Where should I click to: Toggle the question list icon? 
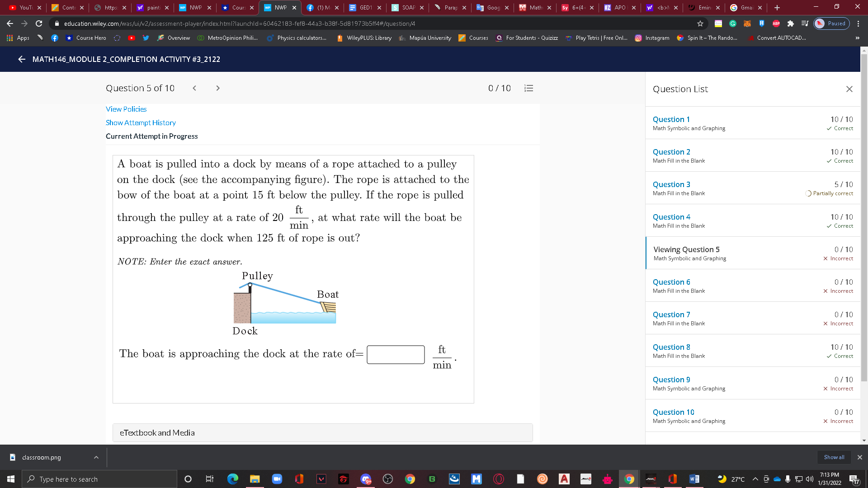point(528,88)
